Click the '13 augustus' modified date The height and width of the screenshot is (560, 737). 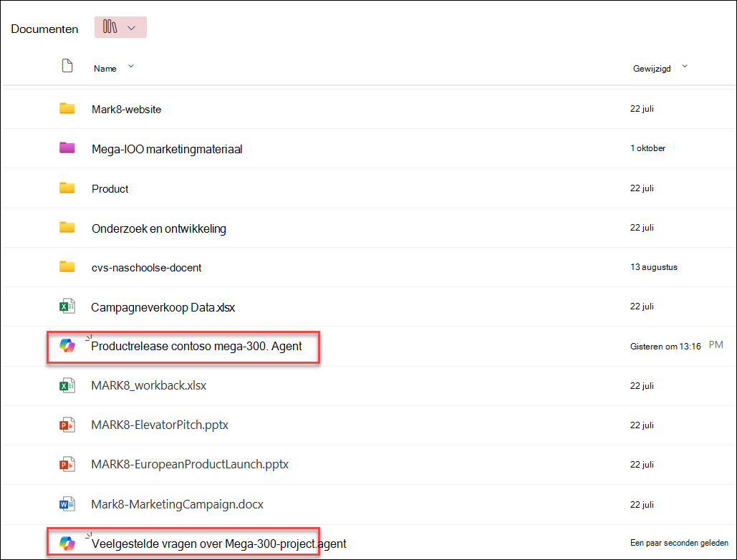click(x=654, y=267)
